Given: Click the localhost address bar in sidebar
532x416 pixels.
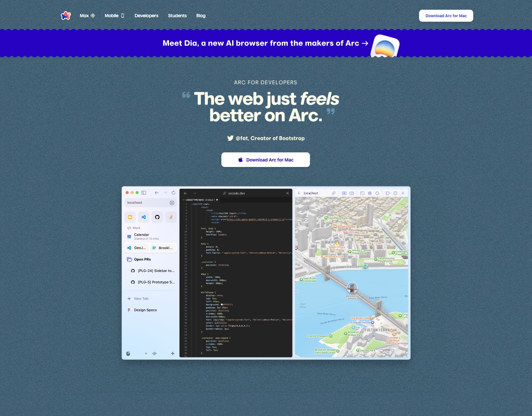Looking at the screenshot, I should click(x=150, y=203).
